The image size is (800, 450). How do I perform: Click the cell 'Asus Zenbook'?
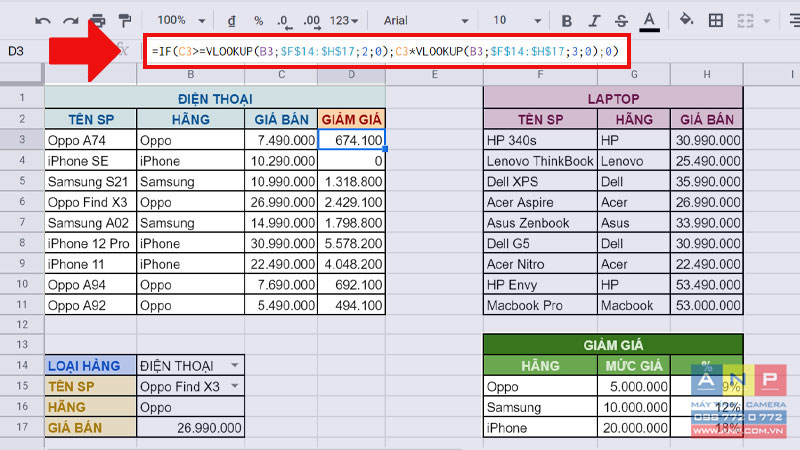tap(540, 223)
